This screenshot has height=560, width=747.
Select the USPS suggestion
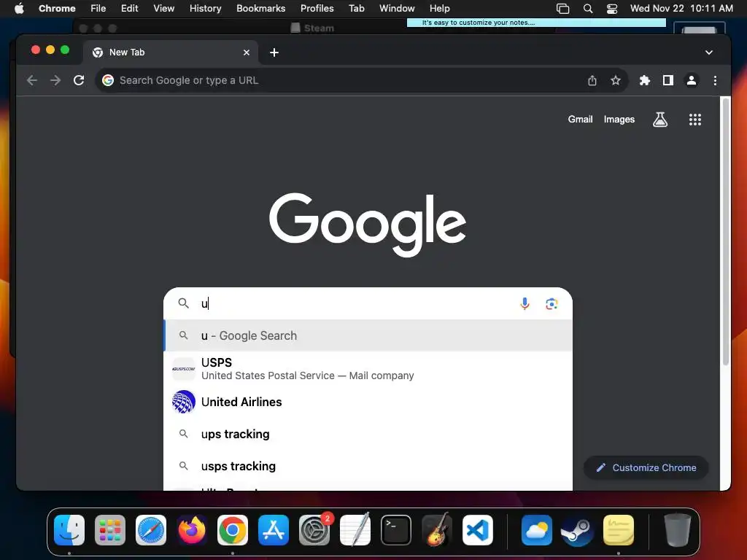[368, 369]
